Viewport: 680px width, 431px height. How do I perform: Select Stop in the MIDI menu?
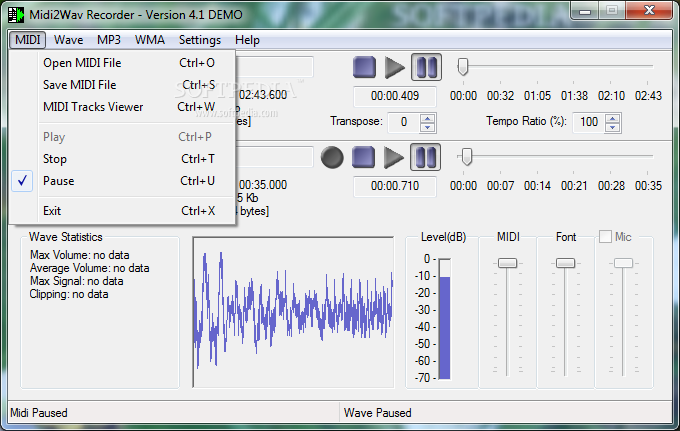[x=123, y=159]
